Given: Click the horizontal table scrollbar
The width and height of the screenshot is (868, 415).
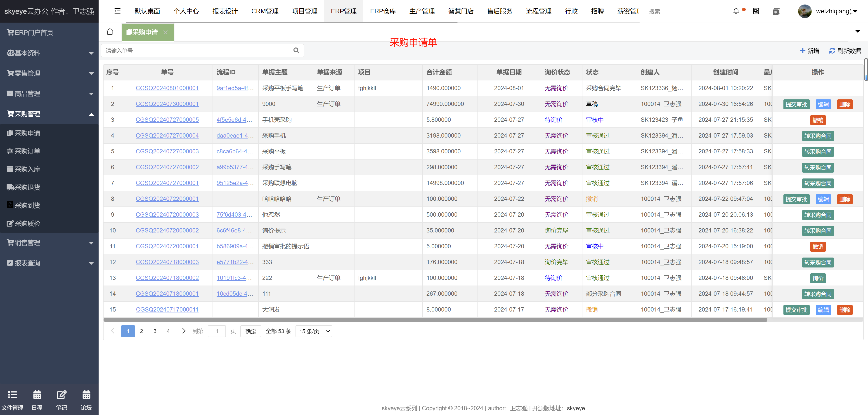Looking at the screenshot, I should pyautogui.click(x=435, y=320).
